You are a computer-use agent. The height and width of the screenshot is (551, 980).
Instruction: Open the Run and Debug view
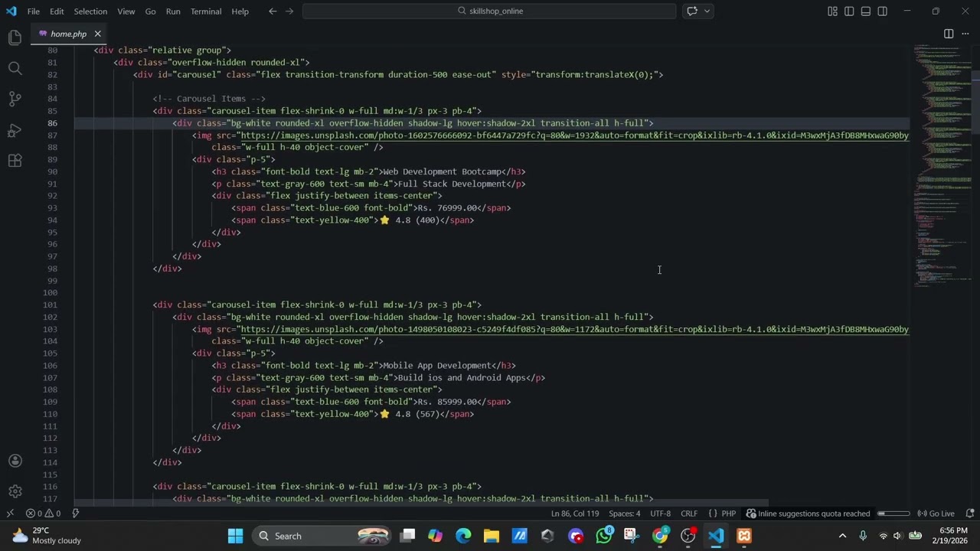click(x=15, y=130)
